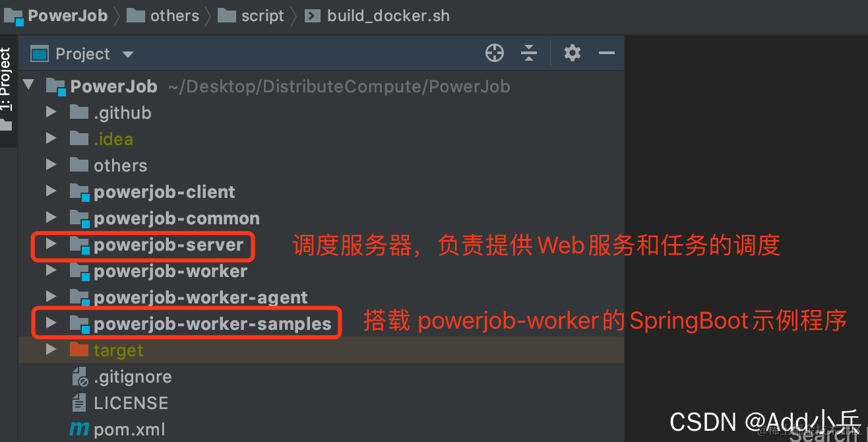The height and width of the screenshot is (442, 868).
Task: Expand the powerjob-server module arrow
Action: (x=51, y=244)
